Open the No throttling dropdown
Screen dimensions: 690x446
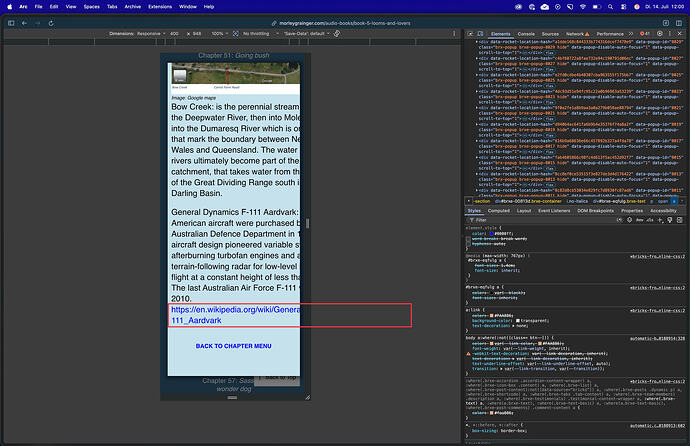(261, 33)
